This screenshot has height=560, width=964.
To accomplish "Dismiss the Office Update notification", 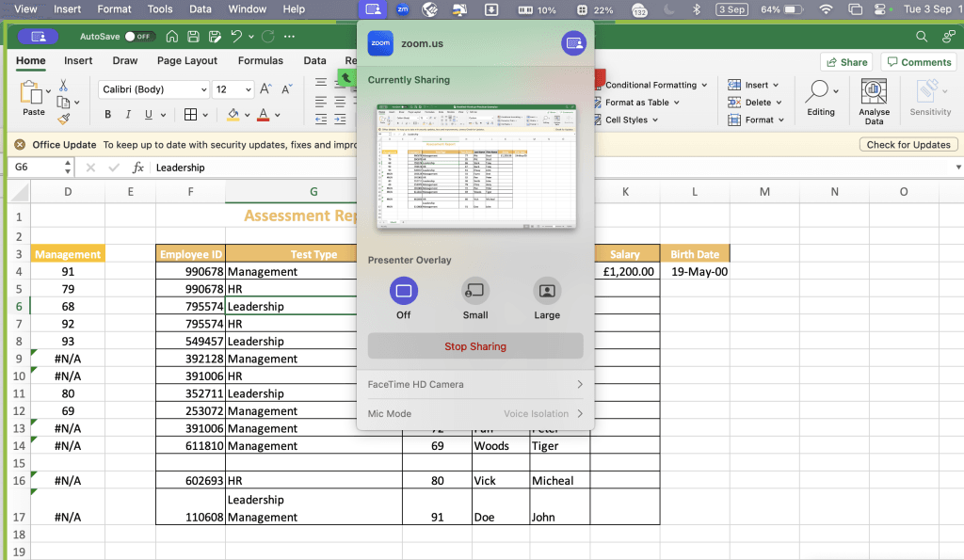I will tap(20, 144).
